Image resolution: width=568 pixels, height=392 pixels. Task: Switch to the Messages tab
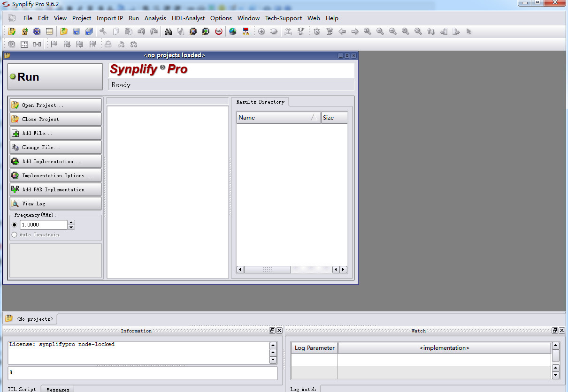pos(58,389)
